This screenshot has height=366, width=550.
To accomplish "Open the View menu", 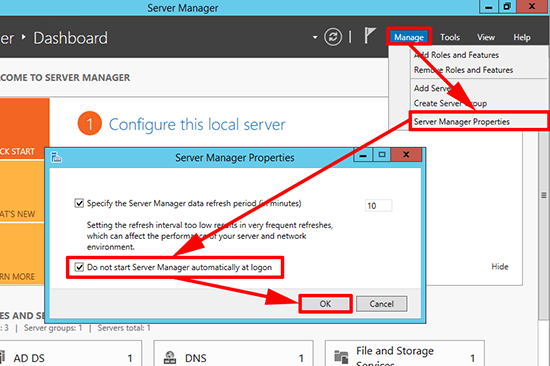I will pyautogui.click(x=486, y=37).
